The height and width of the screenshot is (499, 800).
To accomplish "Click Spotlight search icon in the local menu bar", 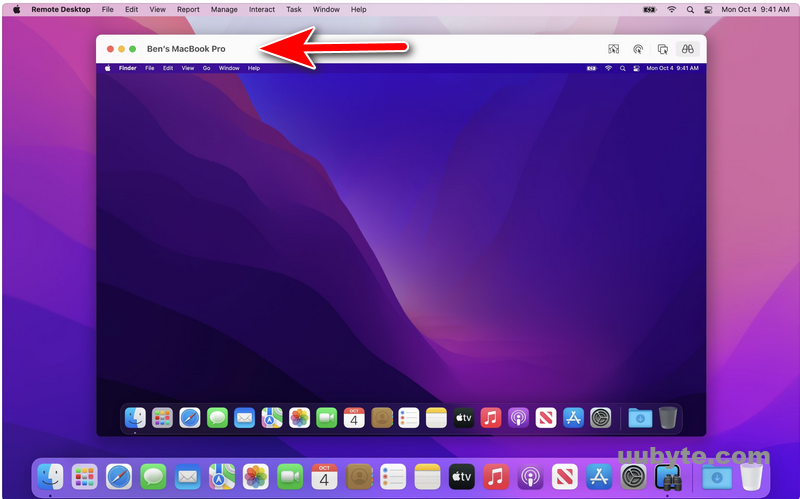I will [x=690, y=9].
